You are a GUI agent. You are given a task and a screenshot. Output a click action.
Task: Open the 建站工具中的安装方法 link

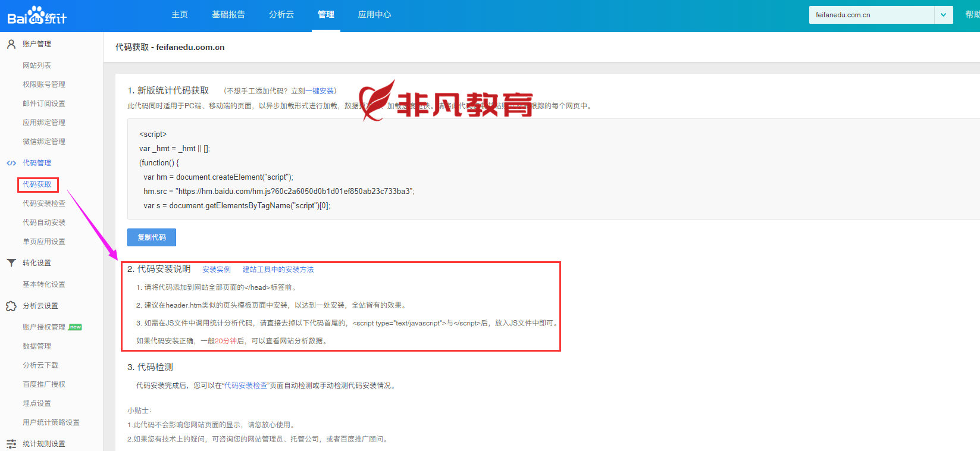click(x=278, y=270)
